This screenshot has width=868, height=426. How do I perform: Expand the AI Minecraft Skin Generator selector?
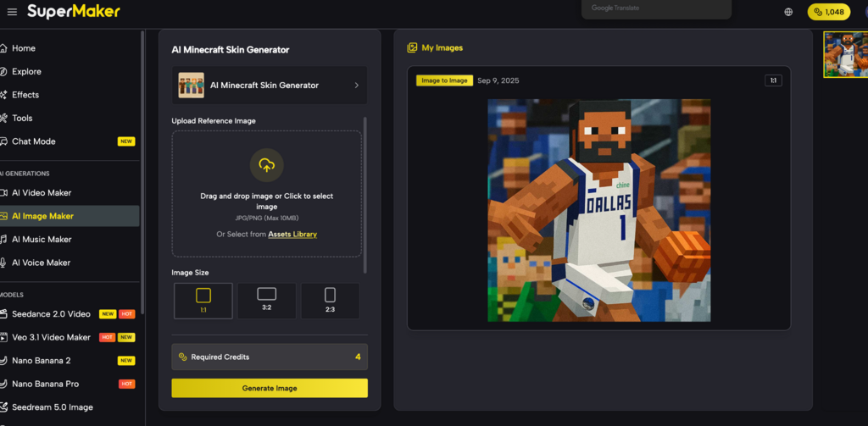[x=269, y=86]
